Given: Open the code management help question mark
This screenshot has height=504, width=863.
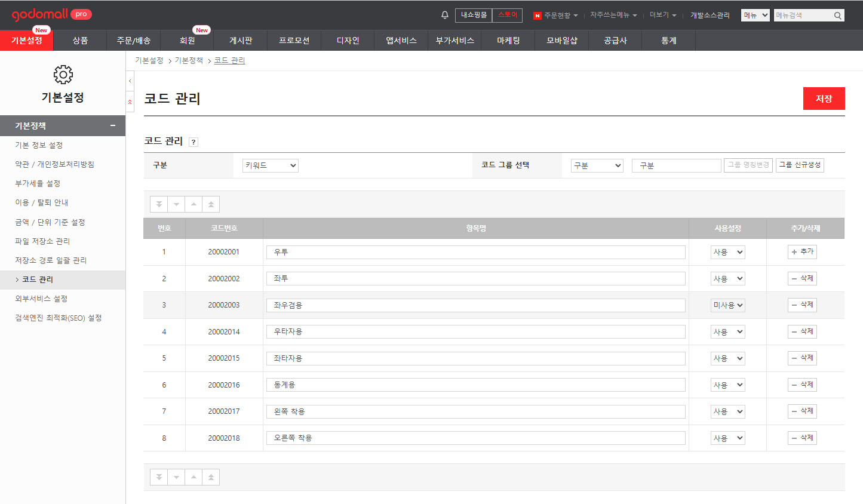Looking at the screenshot, I should tap(194, 142).
